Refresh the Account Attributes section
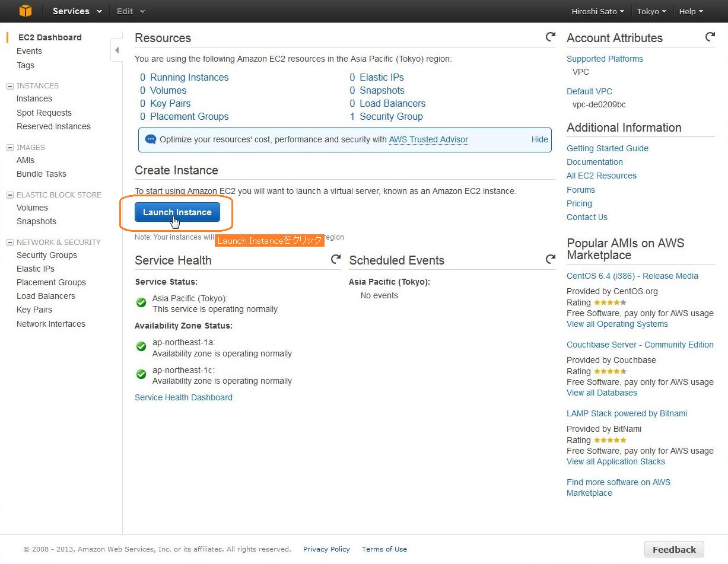728x564 pixels. coord(710,37)
